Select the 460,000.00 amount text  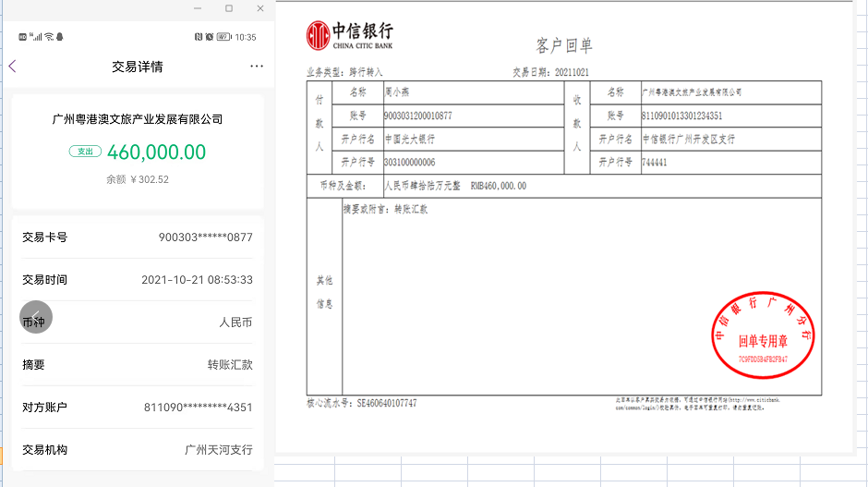click(x=156, y=152)
